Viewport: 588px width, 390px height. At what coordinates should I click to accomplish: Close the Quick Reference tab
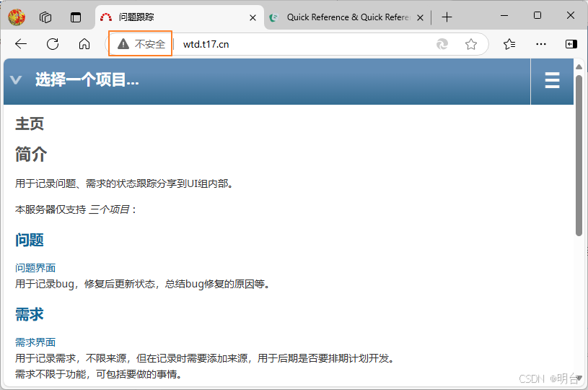[421, 17]
